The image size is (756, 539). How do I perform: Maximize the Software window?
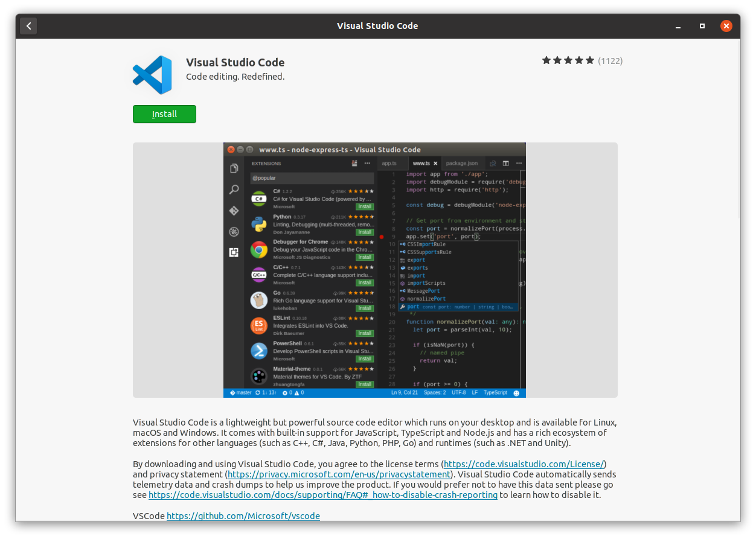click(702, 26)
